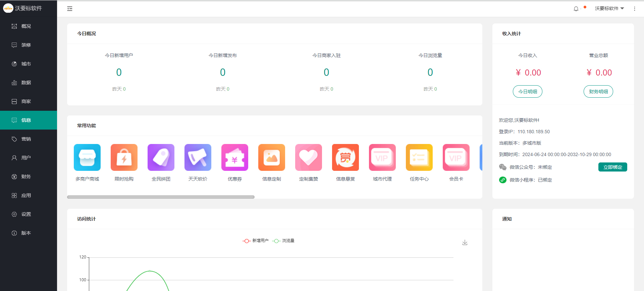Toggle the 新增用户 legend series
Screen dimensions: 644x291
256,241
